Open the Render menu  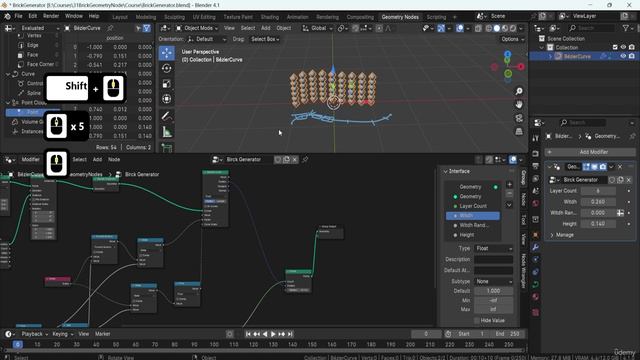[x=51, y=16]
